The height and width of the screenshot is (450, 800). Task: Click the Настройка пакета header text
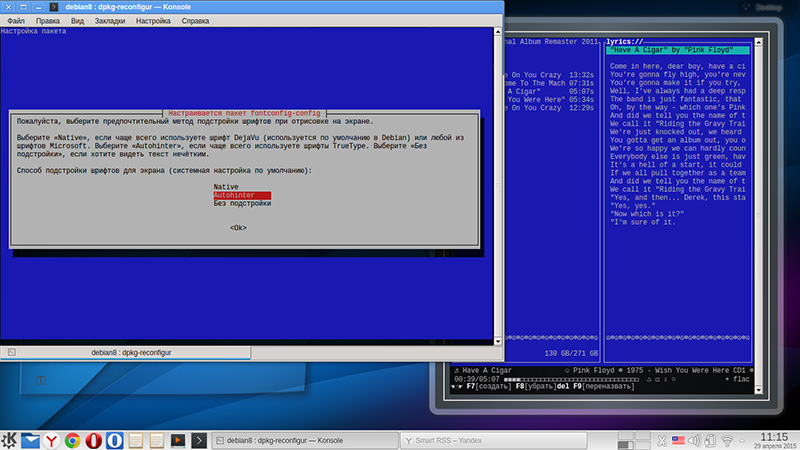point(33,31)
